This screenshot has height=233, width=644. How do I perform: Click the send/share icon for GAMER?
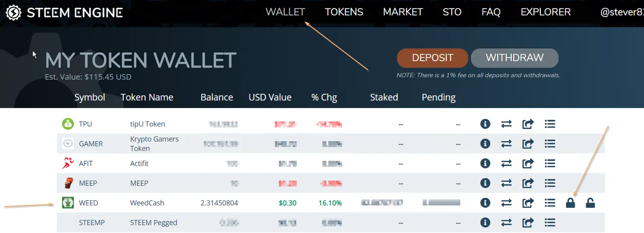coord(528,144)
